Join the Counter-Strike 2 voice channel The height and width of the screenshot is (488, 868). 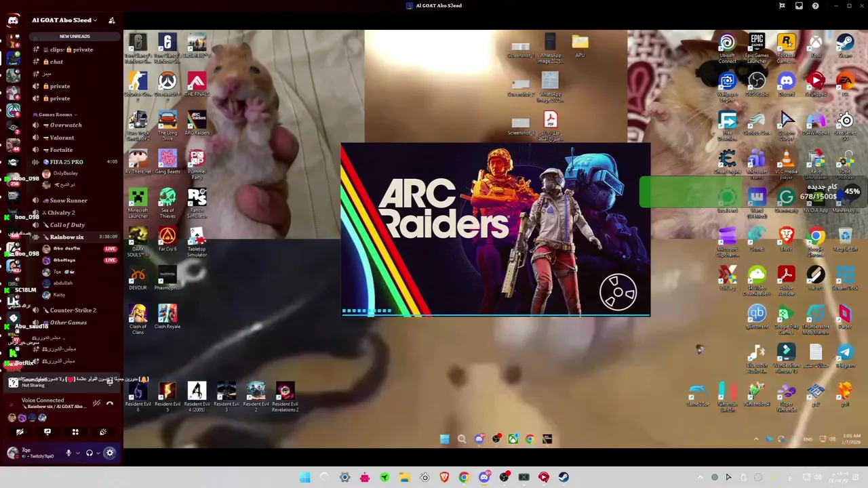(x=74, y=310)
